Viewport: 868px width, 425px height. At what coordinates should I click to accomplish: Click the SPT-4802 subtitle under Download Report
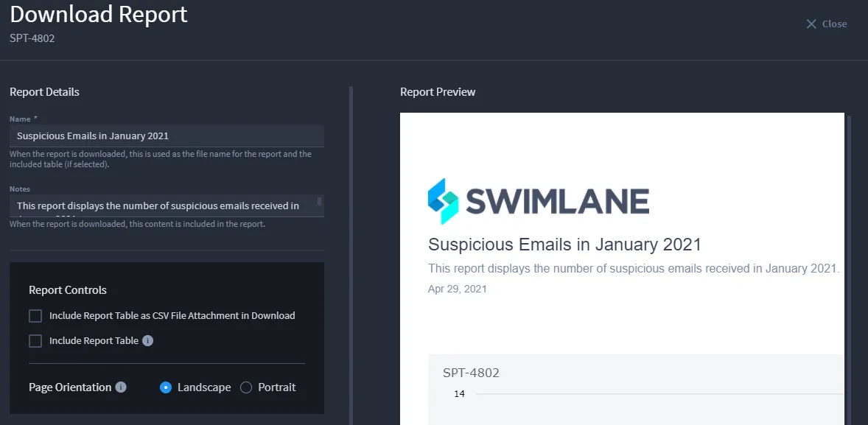point(32,38)
